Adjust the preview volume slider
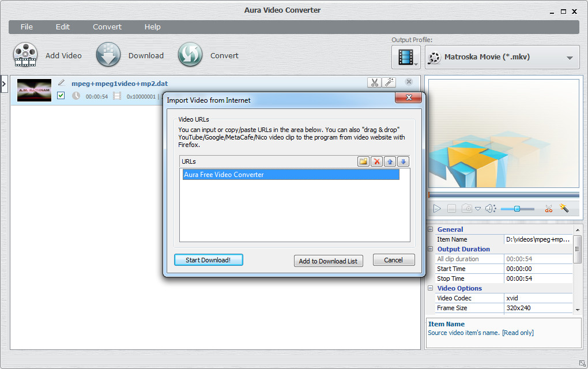This screenshot has width=588, height=369. (x=517, y=209)
